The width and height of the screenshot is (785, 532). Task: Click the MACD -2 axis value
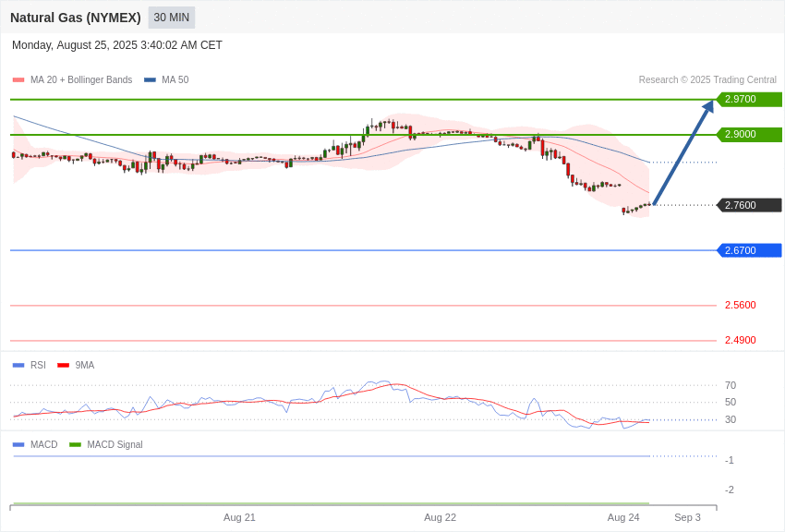730,490
